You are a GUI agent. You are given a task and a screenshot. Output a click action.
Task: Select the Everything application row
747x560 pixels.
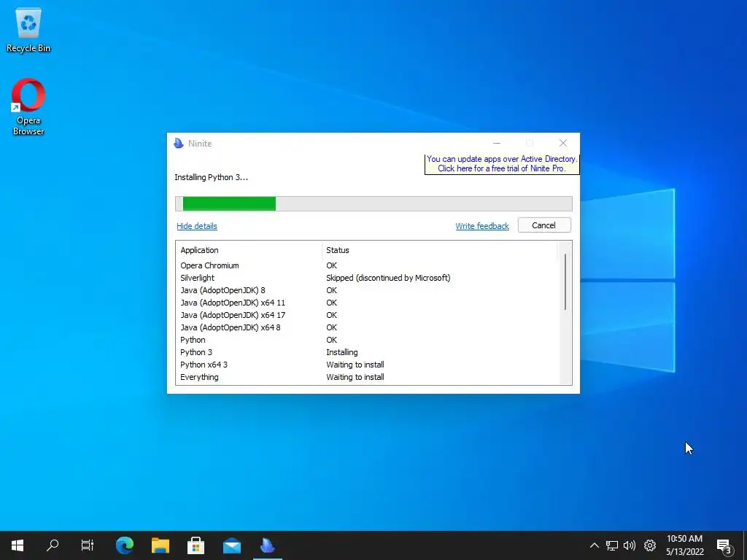pos(367,377)
